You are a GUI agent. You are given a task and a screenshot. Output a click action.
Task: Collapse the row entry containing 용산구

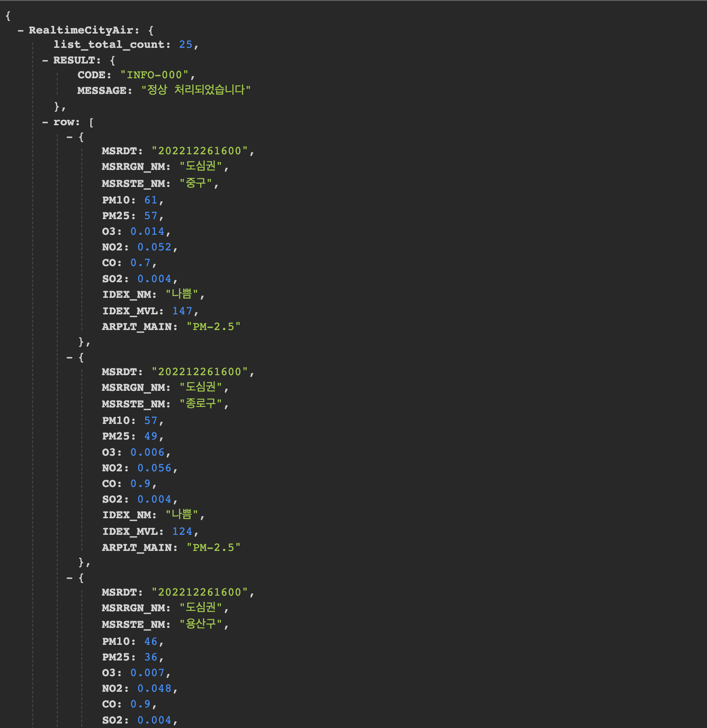pos(70,578)
